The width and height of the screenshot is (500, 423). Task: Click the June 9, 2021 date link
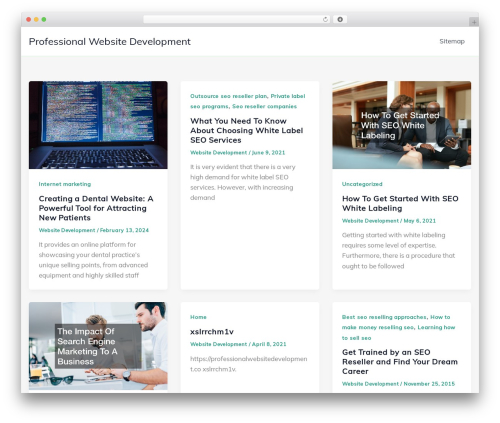[x=268, y=152]
